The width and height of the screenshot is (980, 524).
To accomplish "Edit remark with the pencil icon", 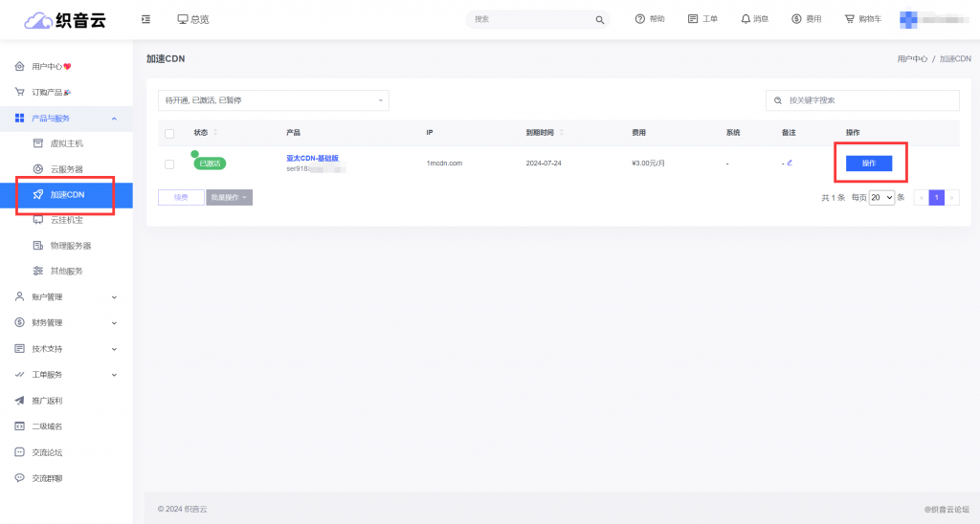I will pyautogui.click(x=790, y=163).
